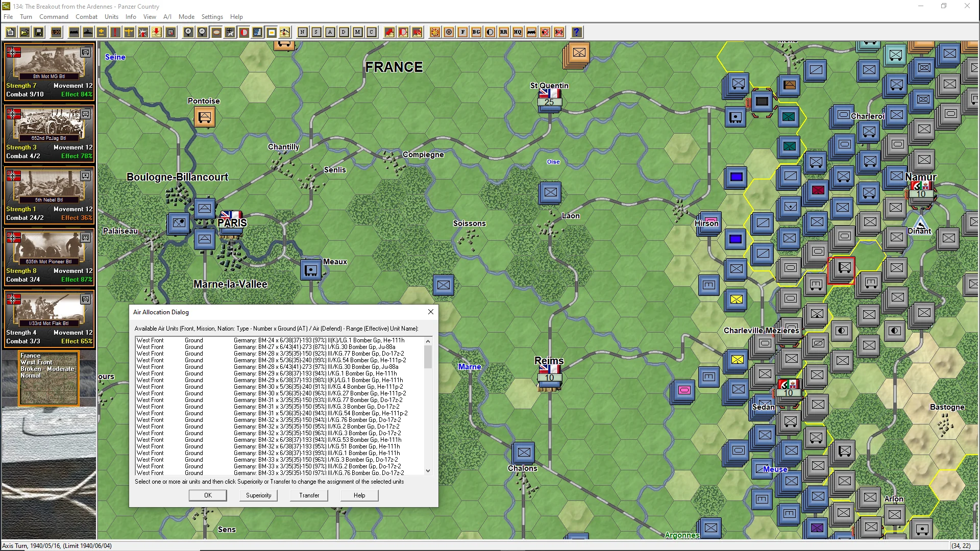Select the 652nd PzJag Btl unit card
The height and width of the screenshot is (551, 980).
[x=49, y=133]
